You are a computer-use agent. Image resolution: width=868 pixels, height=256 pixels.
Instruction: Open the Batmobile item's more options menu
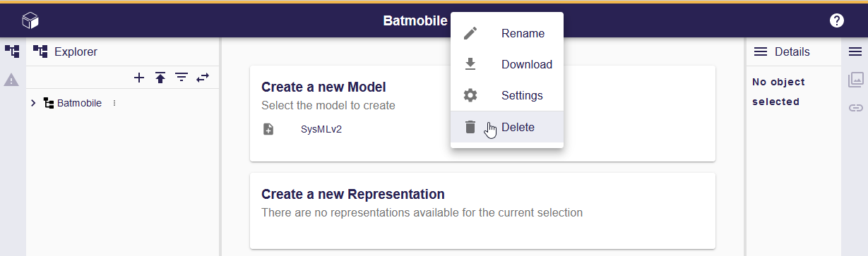coord(114,103)
